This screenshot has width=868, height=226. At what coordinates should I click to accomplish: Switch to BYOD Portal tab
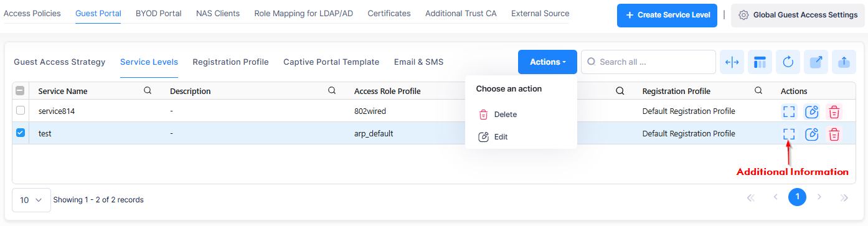pos(159,13)
